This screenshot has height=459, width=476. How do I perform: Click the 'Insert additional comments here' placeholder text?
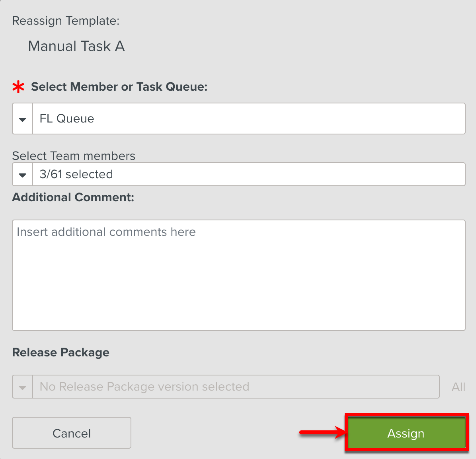(106, 232)
